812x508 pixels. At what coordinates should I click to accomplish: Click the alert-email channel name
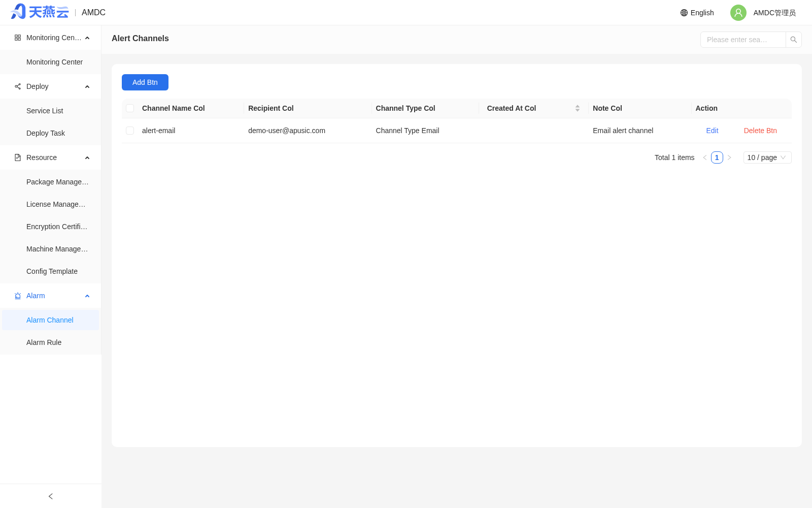tap(159, 131)
